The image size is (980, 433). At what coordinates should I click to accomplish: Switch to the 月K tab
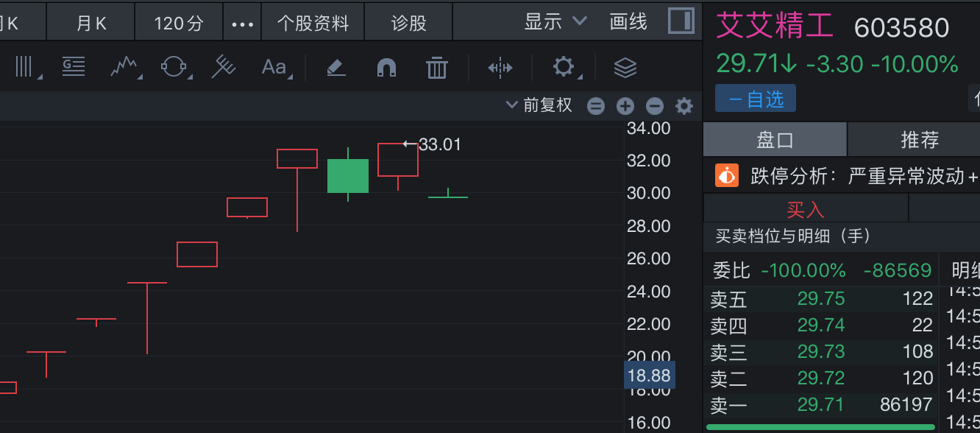pos(91,23)
